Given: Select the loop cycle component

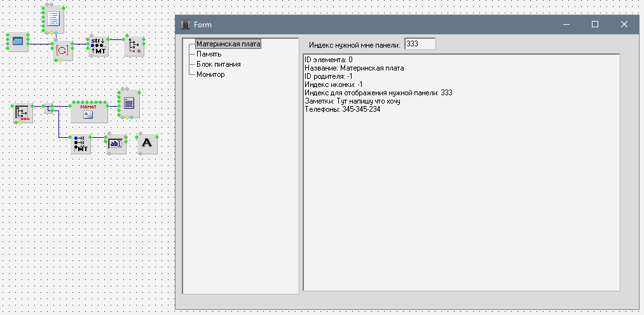Looking at the screenshot, I should (x=62, y=50).
